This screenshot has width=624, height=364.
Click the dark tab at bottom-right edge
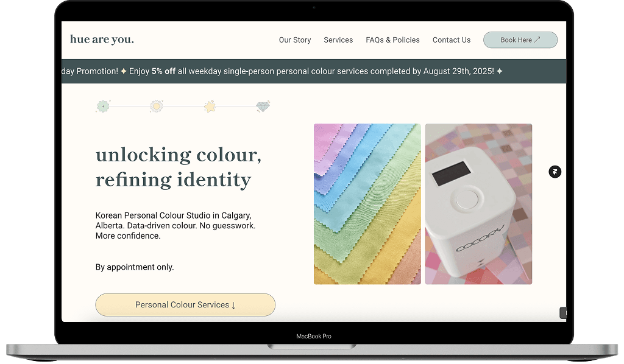(x=563, y=313)
